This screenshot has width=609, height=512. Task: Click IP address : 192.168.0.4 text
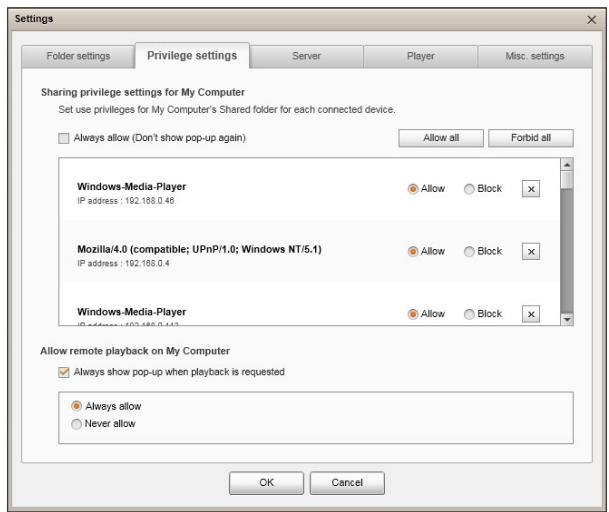123,263
